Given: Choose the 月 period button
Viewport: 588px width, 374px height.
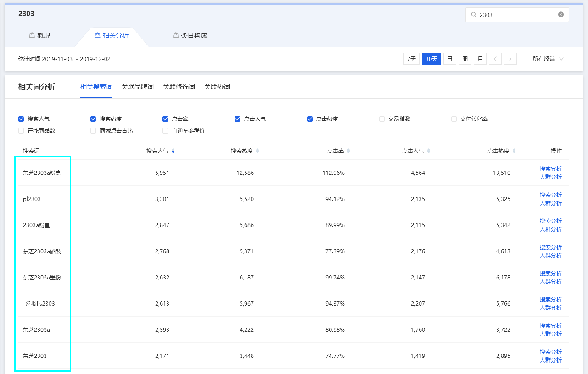Looking at the screenshot, I should pos(480,59).
